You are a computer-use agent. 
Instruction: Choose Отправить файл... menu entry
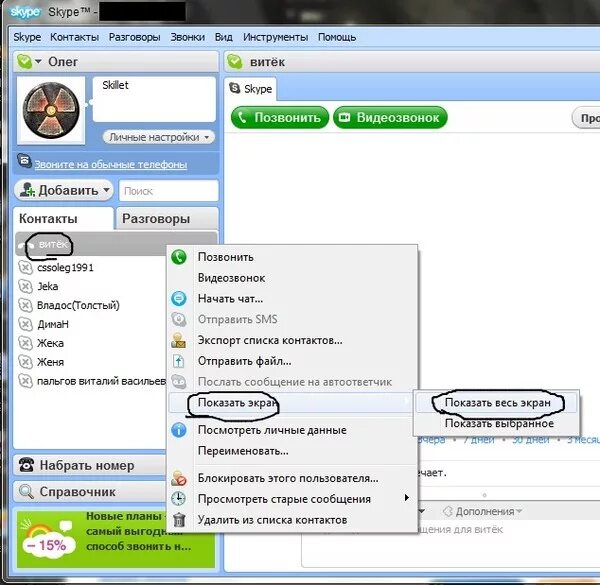pyautogui.click(x=293, y=361)
